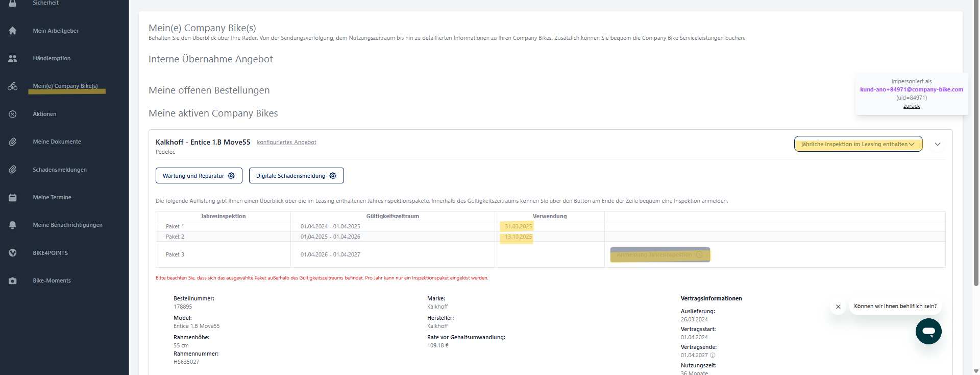The width and height of the screenshot is (980, 375).
Task: Click validity period 01.04.2025 - 01.04.2026
Action: (330, 237)
